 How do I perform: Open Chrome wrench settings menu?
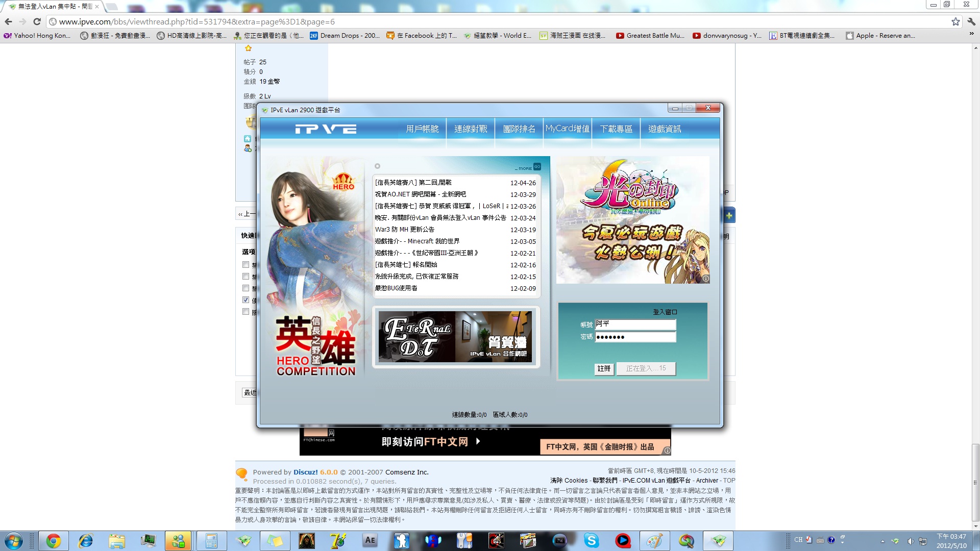[971, 21]
